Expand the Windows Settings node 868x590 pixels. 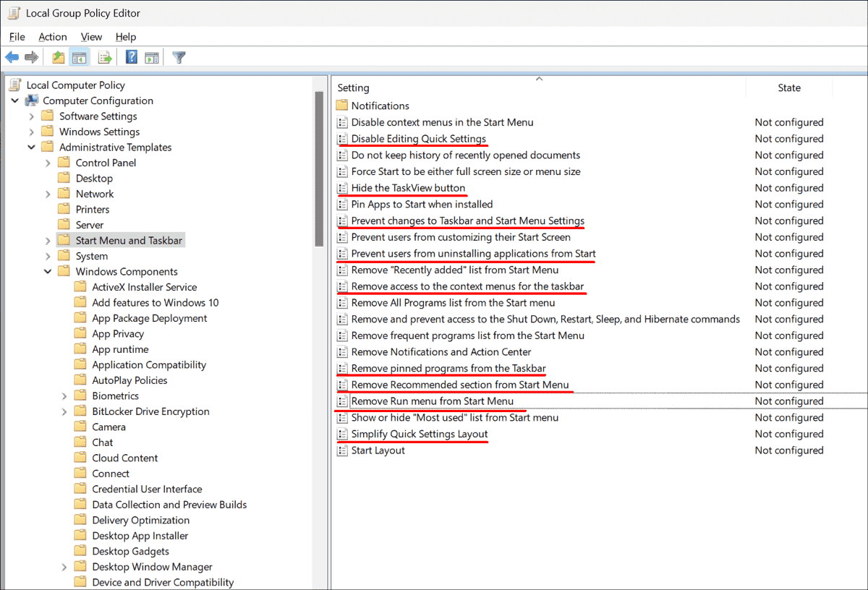tap(32, 132)
